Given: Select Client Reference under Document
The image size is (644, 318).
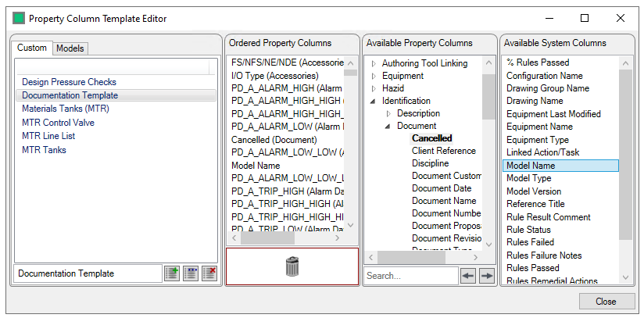Looking at the screenshot, I should 443,151.
